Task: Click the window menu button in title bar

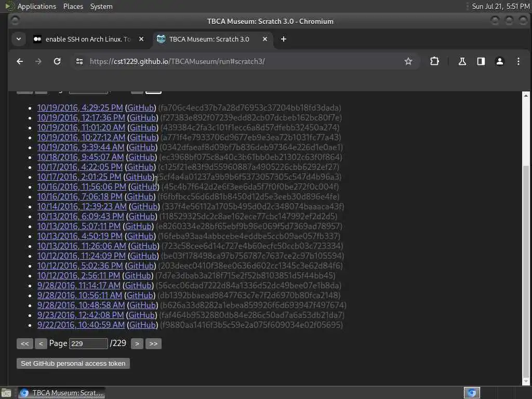Action: click(x=15, y=21)
